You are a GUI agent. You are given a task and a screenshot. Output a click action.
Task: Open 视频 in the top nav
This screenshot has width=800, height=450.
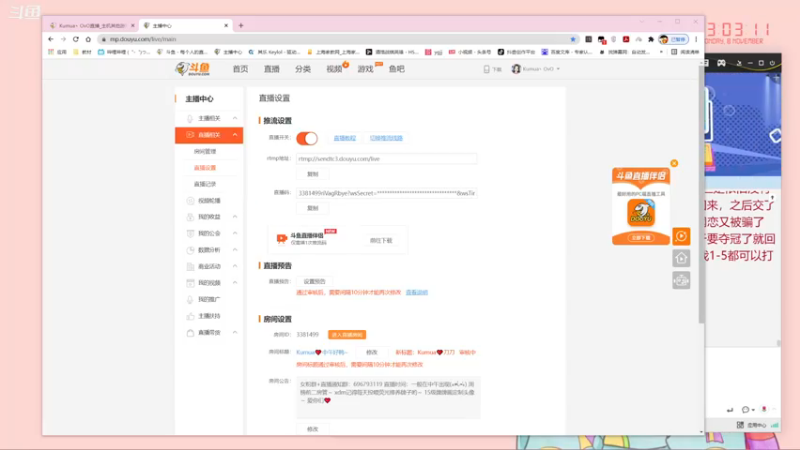pos(334,69)
